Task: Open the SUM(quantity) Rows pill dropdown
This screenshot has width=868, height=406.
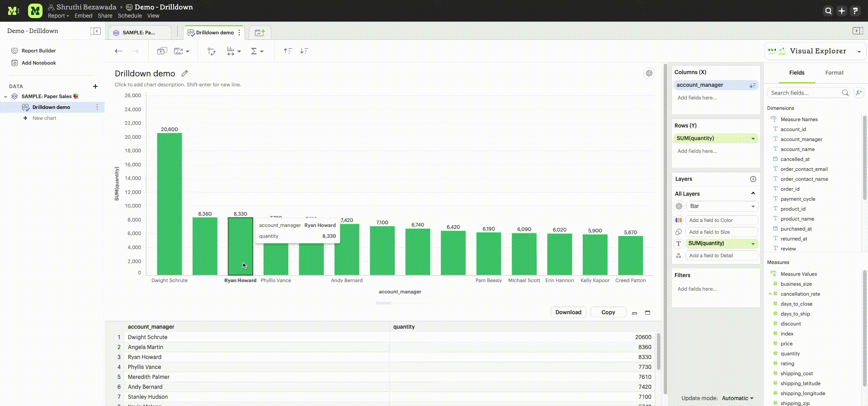Action: 753,138
